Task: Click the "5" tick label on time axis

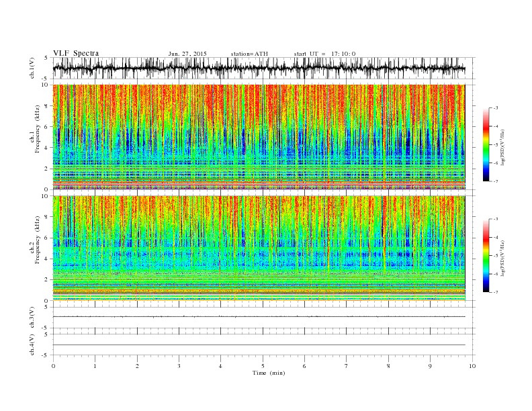Action: pos(263,366)
